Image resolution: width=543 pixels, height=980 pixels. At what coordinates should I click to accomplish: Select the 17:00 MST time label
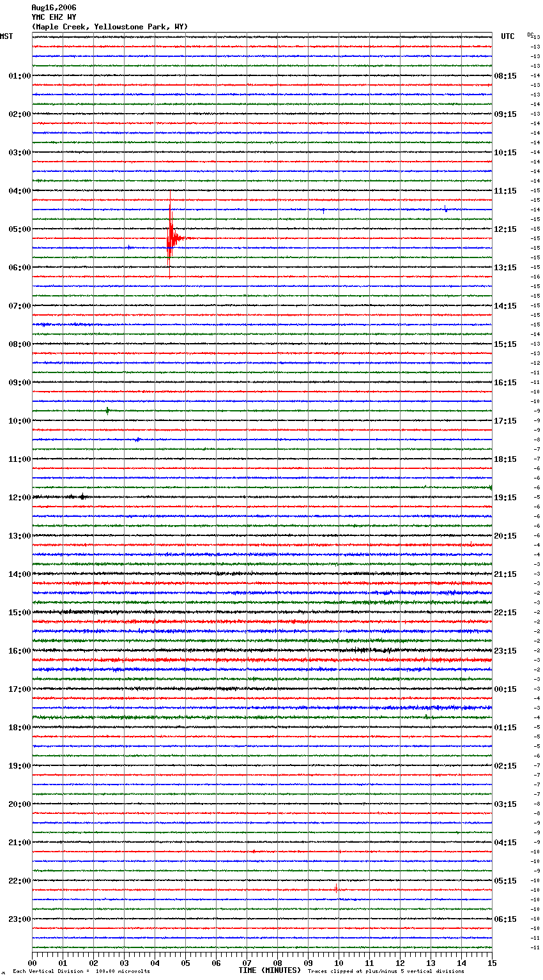pos(20,689)
